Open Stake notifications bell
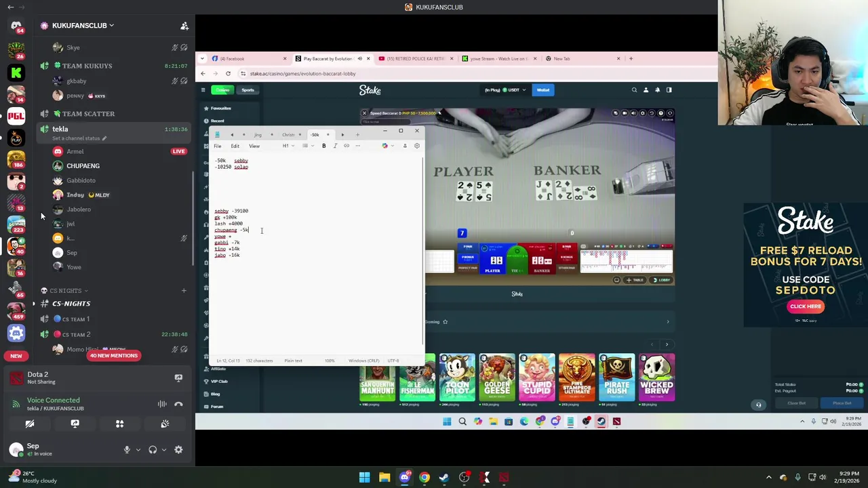The width and height of the screenshot is (868, 488). point(657,89)
